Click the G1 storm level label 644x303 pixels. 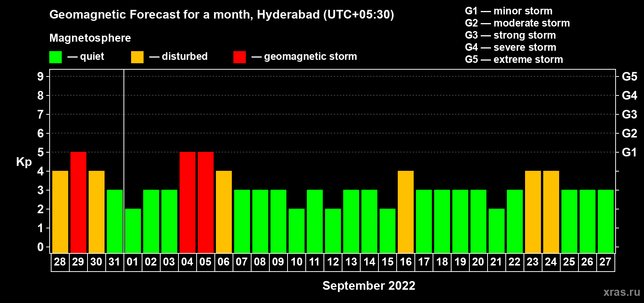pos(629,152)
